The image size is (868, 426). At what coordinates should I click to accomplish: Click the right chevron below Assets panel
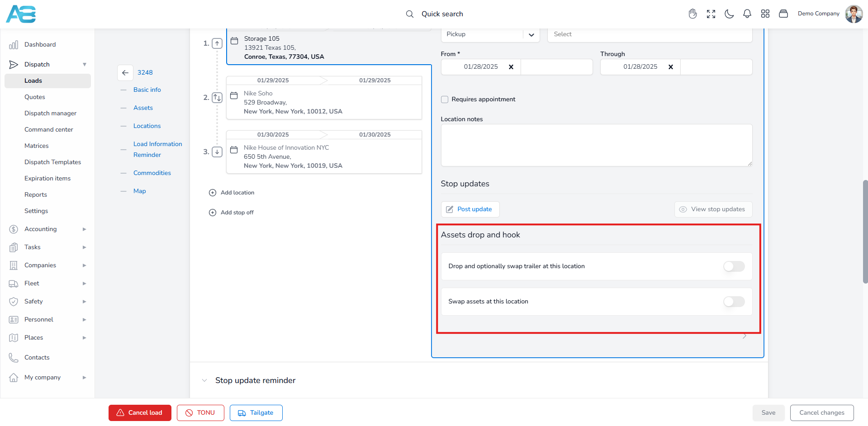click(x=745, y=336)
